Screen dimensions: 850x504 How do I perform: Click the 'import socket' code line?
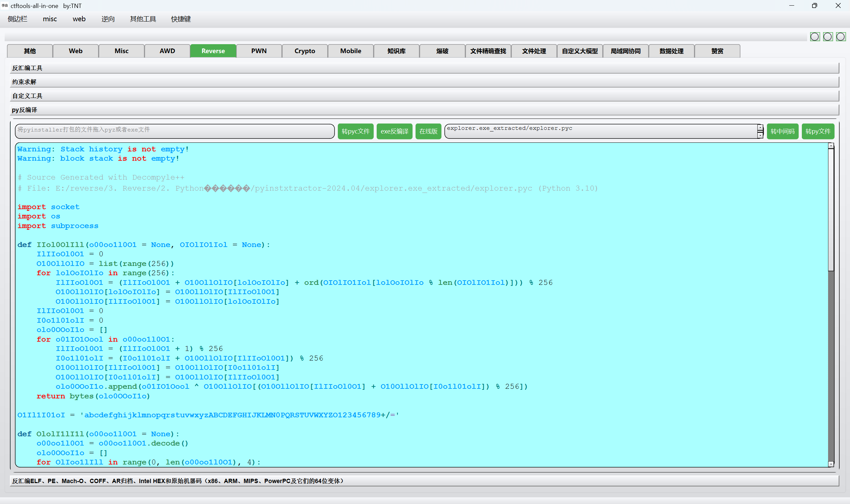pyautogui.click(x=48, y=207)
